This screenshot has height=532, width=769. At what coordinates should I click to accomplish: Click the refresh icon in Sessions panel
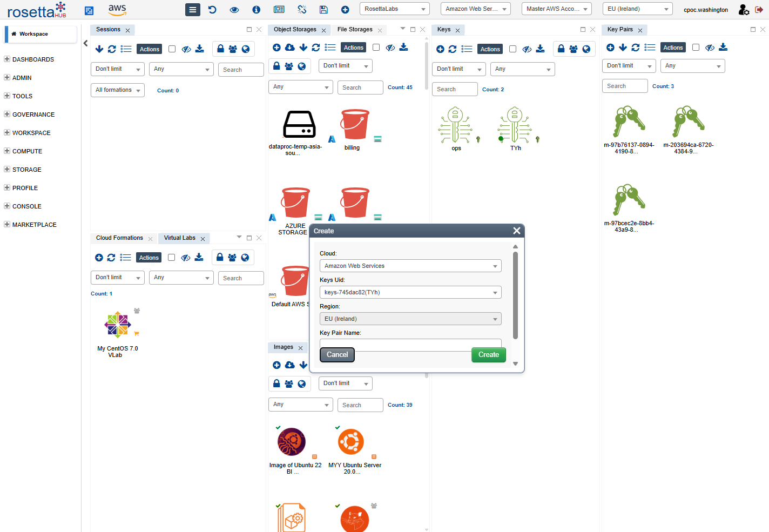[112, 49]
